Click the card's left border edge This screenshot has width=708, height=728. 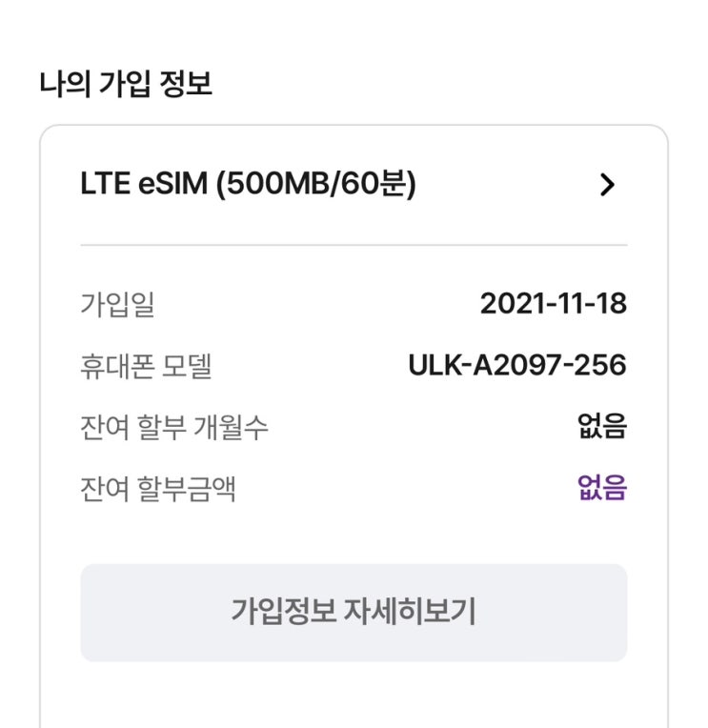coord(40,429)
